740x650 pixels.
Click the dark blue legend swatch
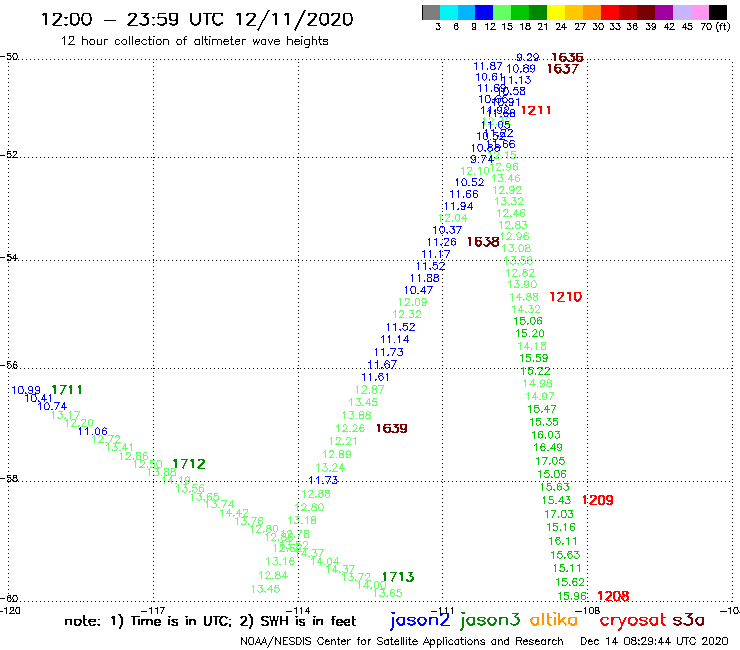pos(484,12)
